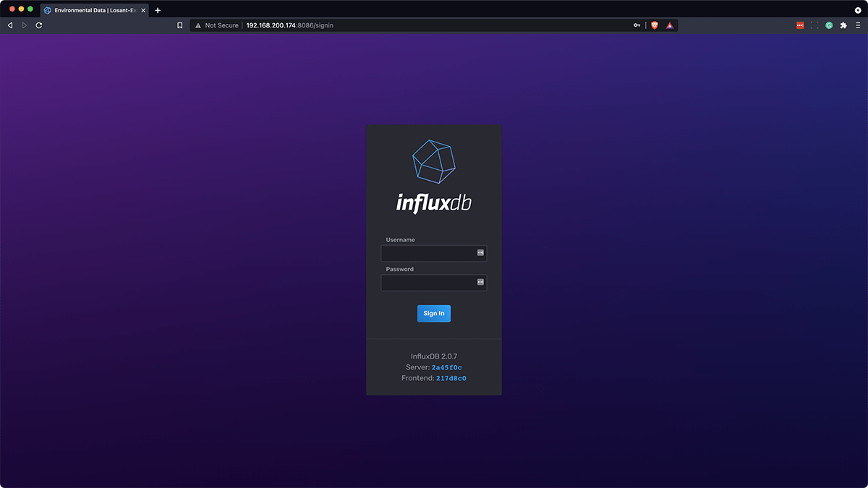This screenshot has width=868, height=488.
Task: Select the address bar URL text
Action: coord(289,25)
